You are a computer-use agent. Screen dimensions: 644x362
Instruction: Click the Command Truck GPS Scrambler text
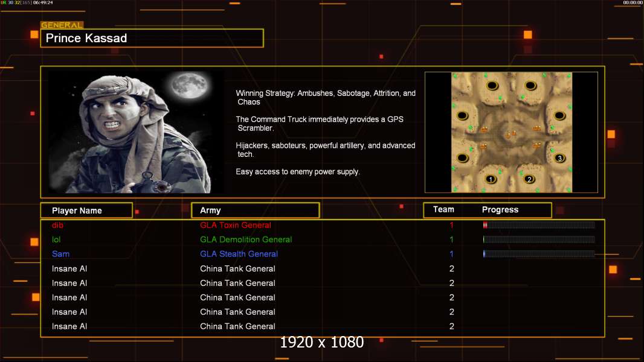pos(320,124)
